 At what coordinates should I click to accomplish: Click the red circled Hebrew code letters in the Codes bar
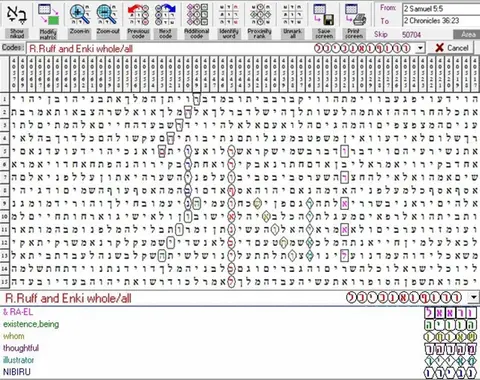coord(362,48)
